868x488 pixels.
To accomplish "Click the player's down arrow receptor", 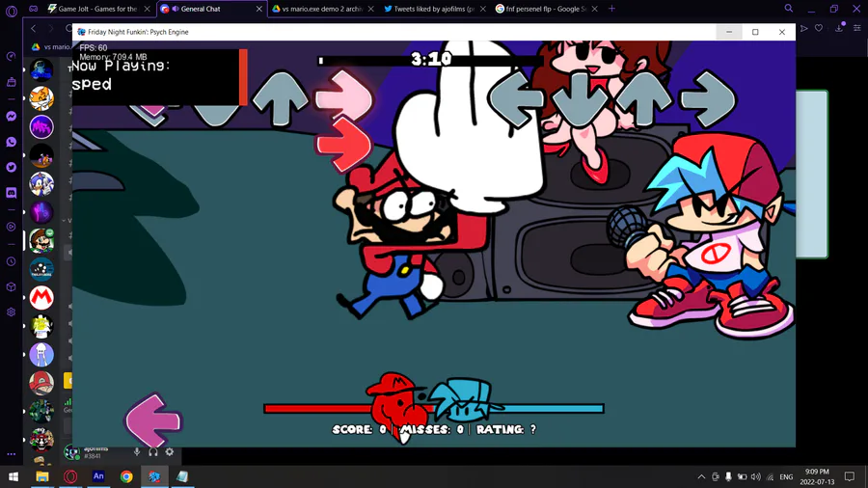I will click(581, 100).
